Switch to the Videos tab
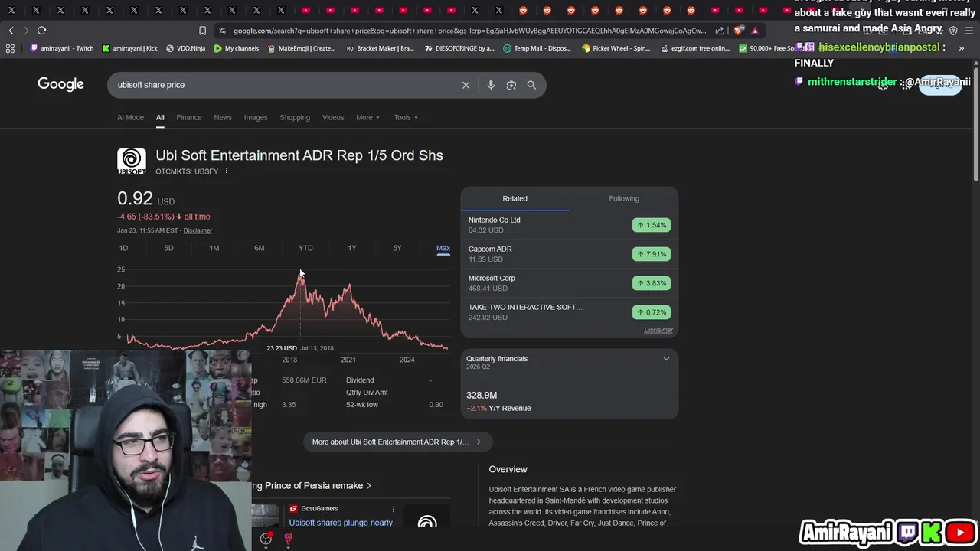The height and width of the screenshot is (551, 980). coord(333,117)
